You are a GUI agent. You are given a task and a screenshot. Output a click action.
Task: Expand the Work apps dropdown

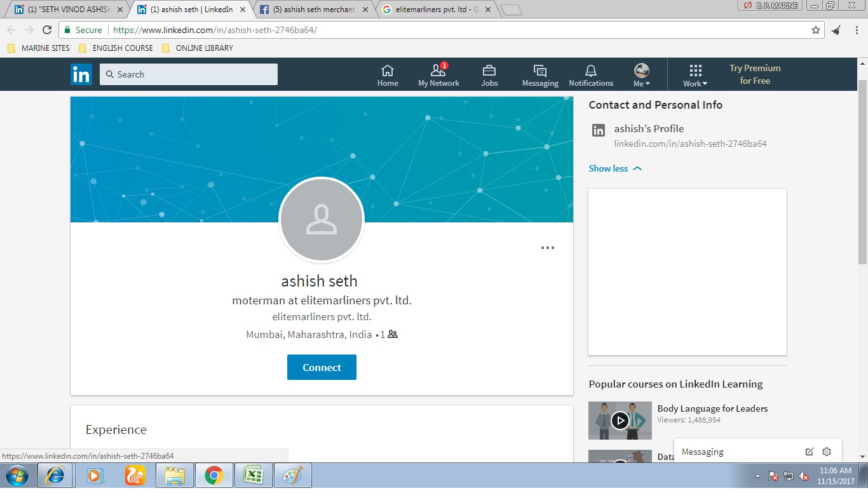click(695, 75)
